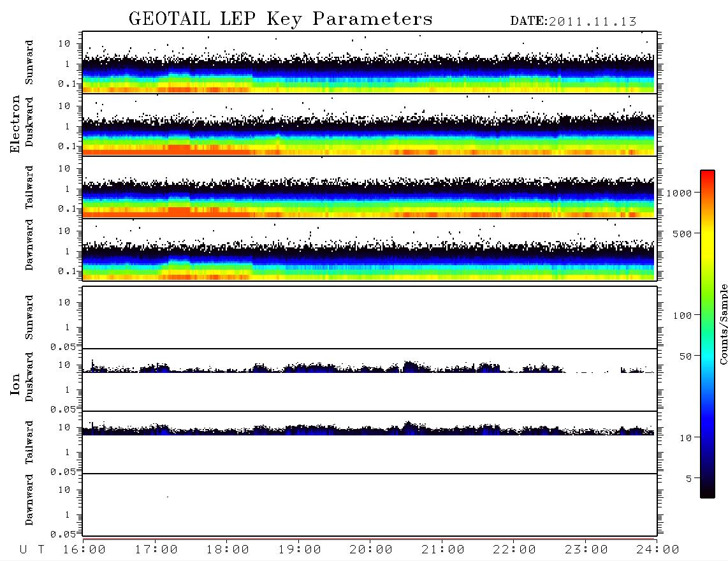Click the Ion "Tailward" panel label
728x561 pixels.
(29, 442)
